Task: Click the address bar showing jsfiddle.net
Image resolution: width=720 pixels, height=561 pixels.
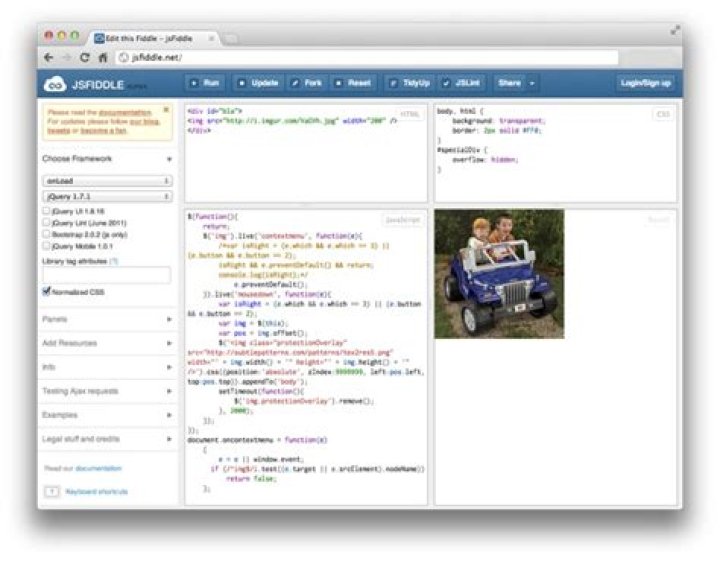Action: [367, 57]
